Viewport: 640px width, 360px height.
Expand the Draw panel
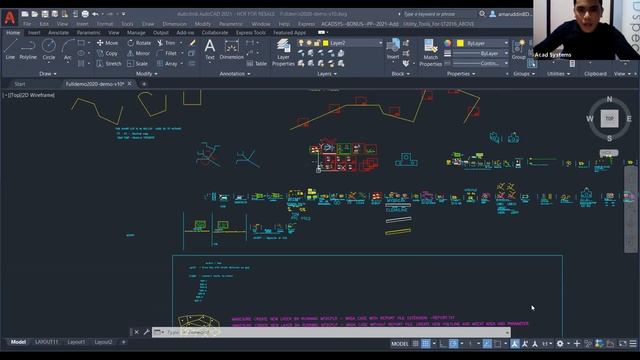click(48, 74)
